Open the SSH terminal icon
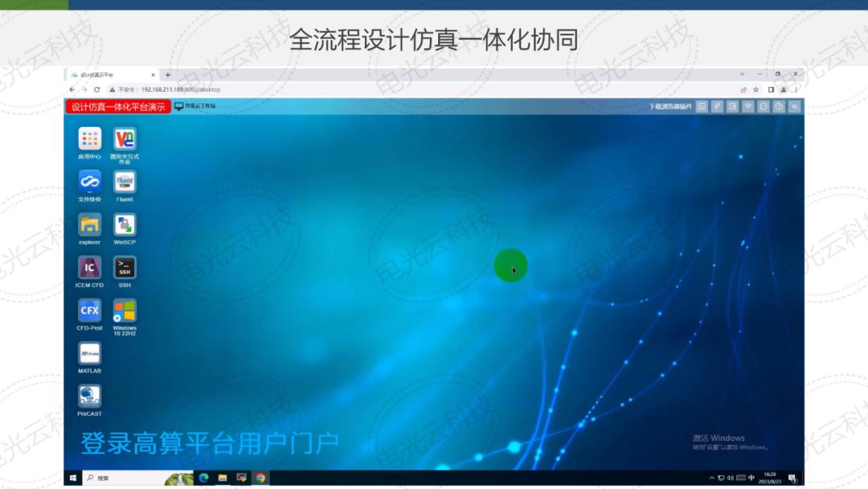The height and width of the screenshot is (489, 868). 125,268
